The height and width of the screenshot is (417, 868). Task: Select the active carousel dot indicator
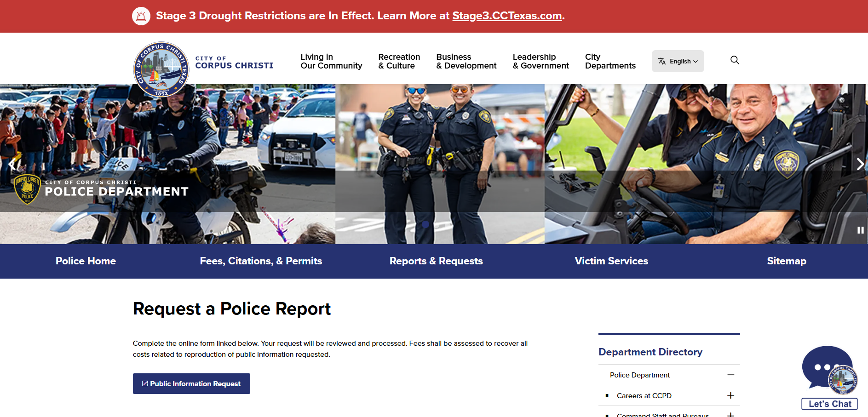tap(425, 224)
